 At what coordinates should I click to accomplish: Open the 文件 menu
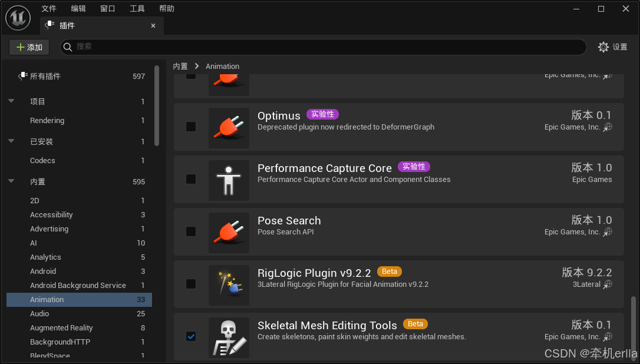click(x=49, y=9)
